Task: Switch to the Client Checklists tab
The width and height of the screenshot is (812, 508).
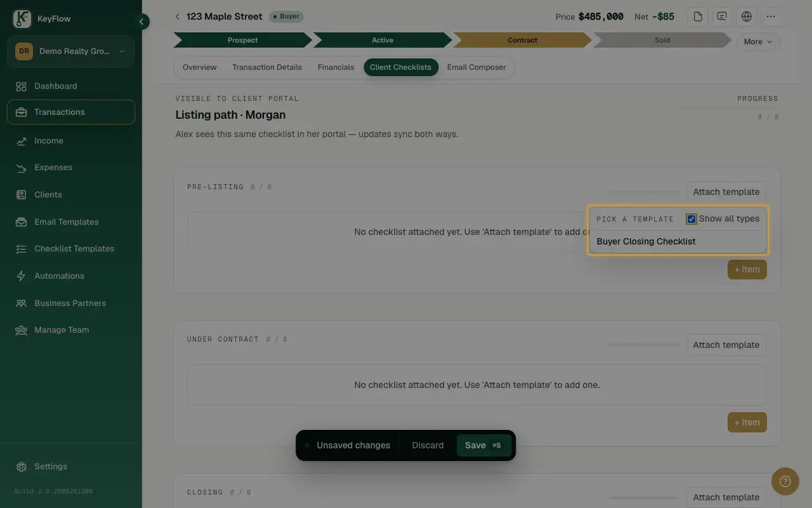Action: 400,67
